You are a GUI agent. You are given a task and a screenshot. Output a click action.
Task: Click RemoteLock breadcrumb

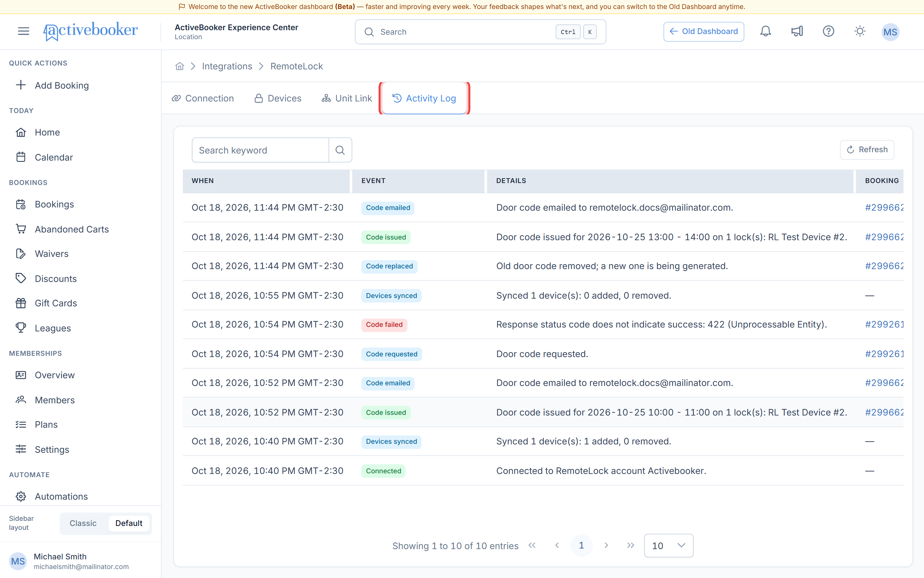[x=297, y=66]
